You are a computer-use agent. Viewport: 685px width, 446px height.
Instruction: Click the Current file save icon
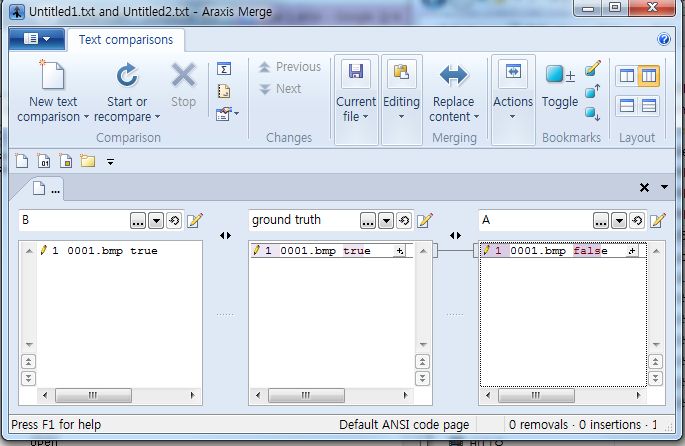coord(356,72)
